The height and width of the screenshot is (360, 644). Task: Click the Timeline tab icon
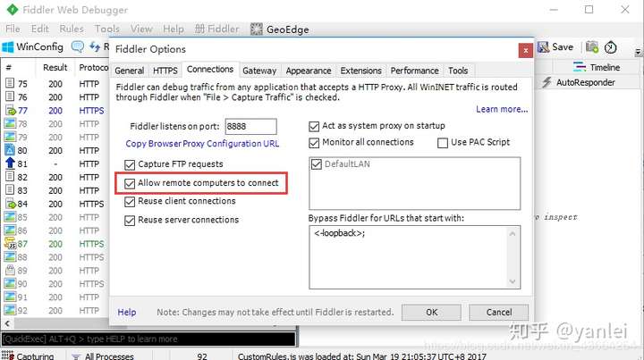pyautogui.click(x=580, y=67)
